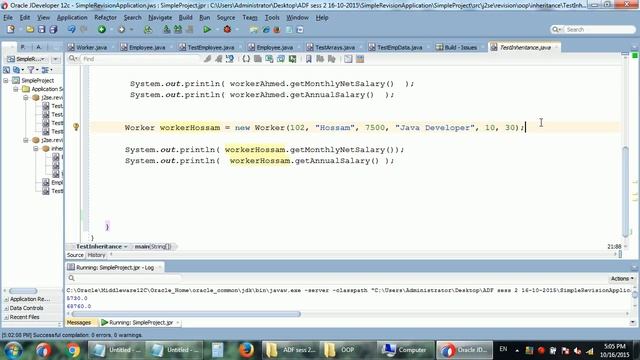Click the OOP folder taskbar button
The width and height of the screenshot is (640, 360).
point(348,350)
